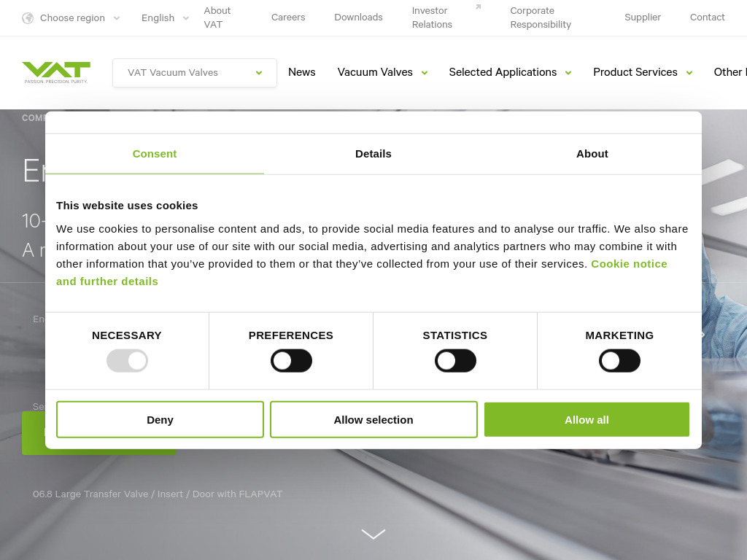Click the Deny button

160,419
